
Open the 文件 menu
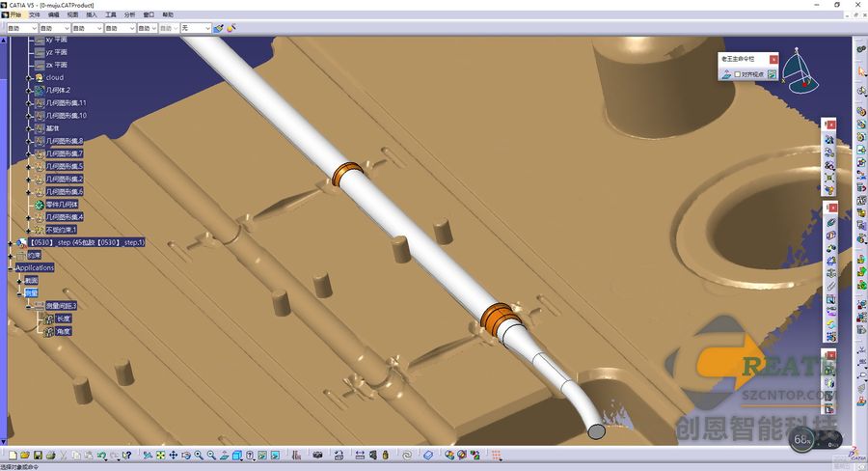click(35, 14)
